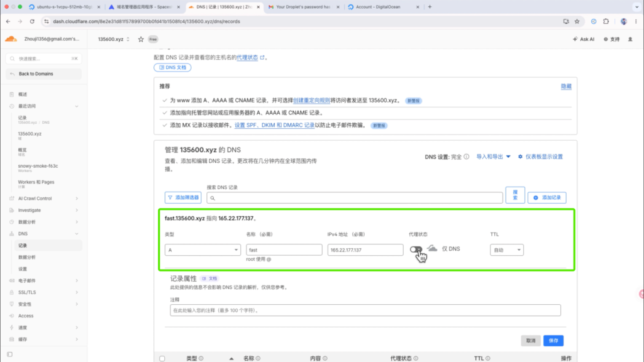Click the 添加记录 button
Image resolution: width=644 pixels, height=362 pixels.
(x=547, y=197)
